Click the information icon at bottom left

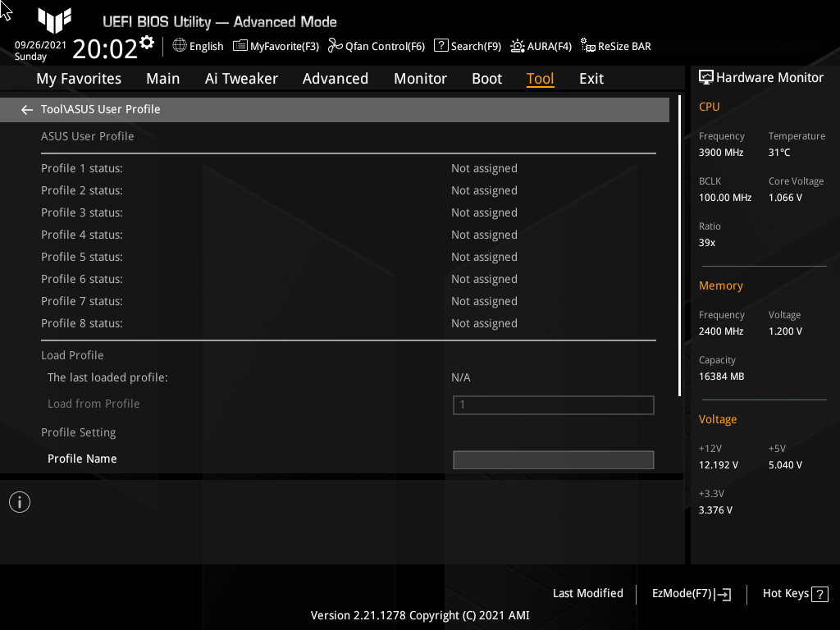[x=19, y=501]
